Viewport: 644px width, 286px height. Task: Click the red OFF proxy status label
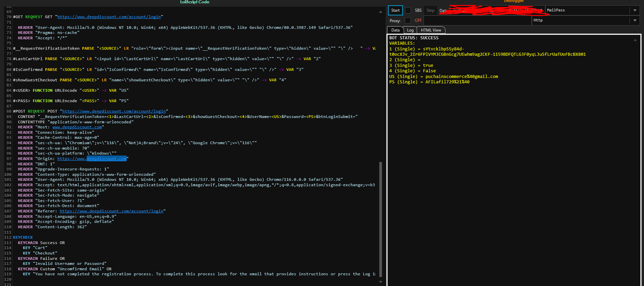pyautogui.click(x=418, y=21)
